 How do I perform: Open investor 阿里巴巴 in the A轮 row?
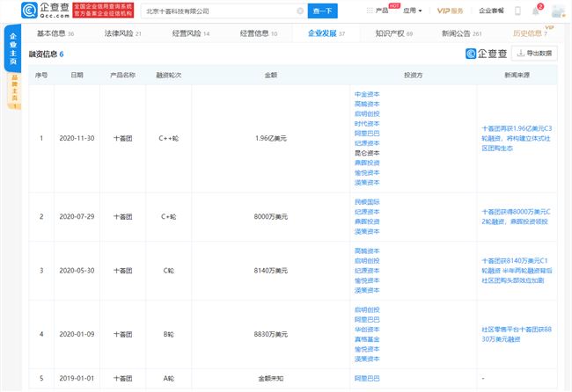367,379
